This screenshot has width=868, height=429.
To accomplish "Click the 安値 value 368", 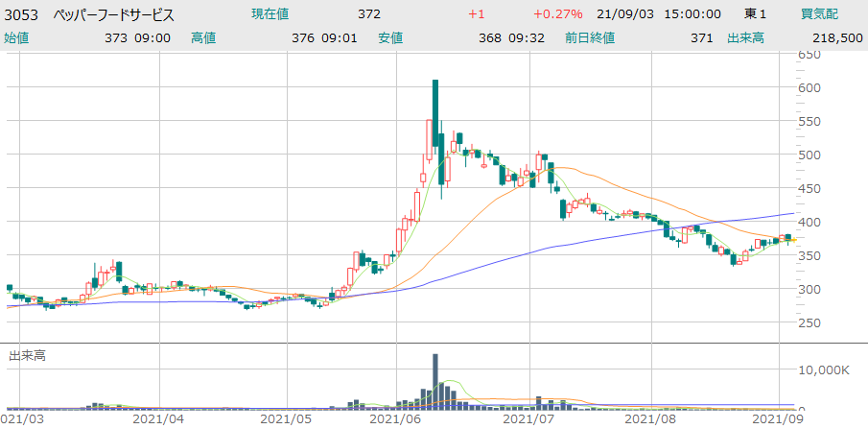I will (x=491, y=37).
